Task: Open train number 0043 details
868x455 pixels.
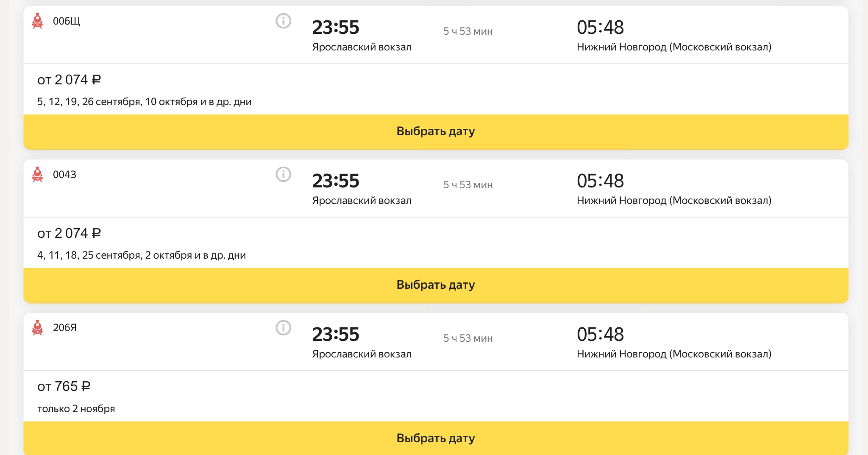Action: pos(64,175)
